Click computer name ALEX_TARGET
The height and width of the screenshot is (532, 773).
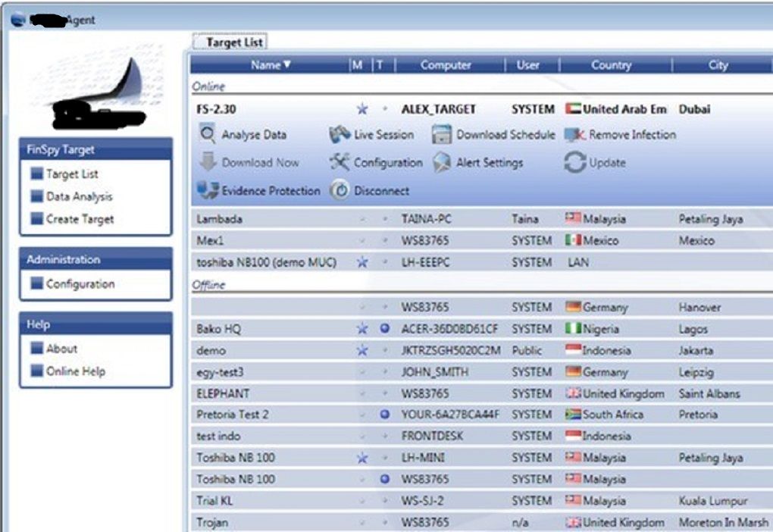tap(439, 109)
